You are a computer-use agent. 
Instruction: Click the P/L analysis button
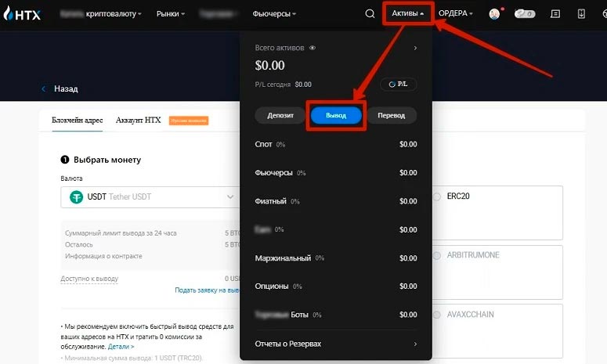click(399, 84)
